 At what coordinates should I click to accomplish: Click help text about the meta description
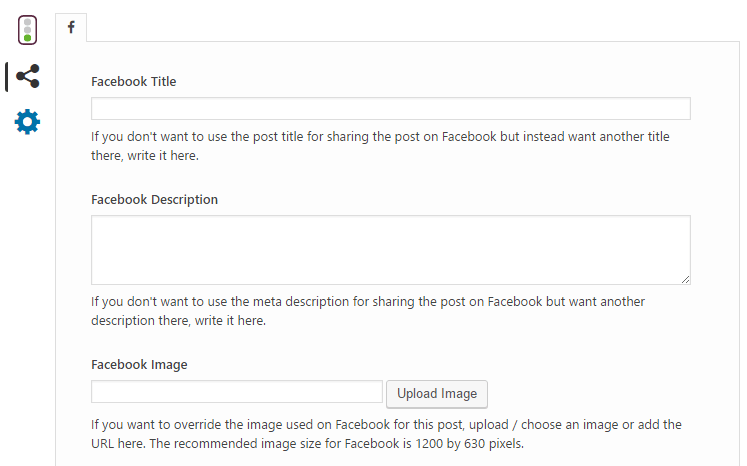pos(368,311)
